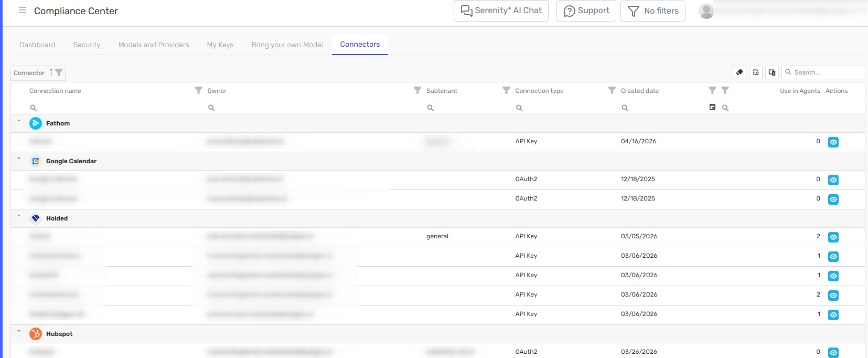Sort by Owner column header
The height and width of the screenshot is (358, 868).
217,91
